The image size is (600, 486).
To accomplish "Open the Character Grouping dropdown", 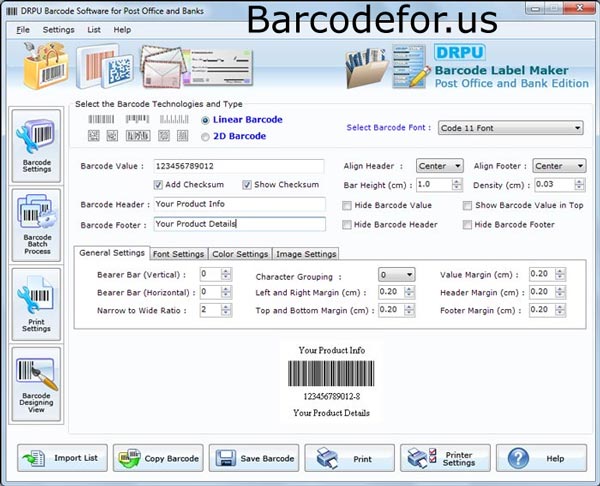I will click(x=396, y=275).
